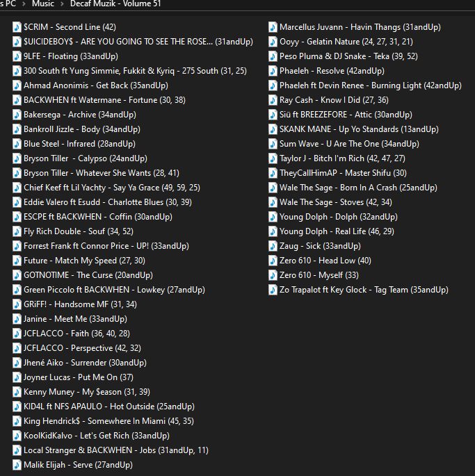Click music icon for Fly Rich Double - Souf

pyautogui.click(x=17, y=231)
